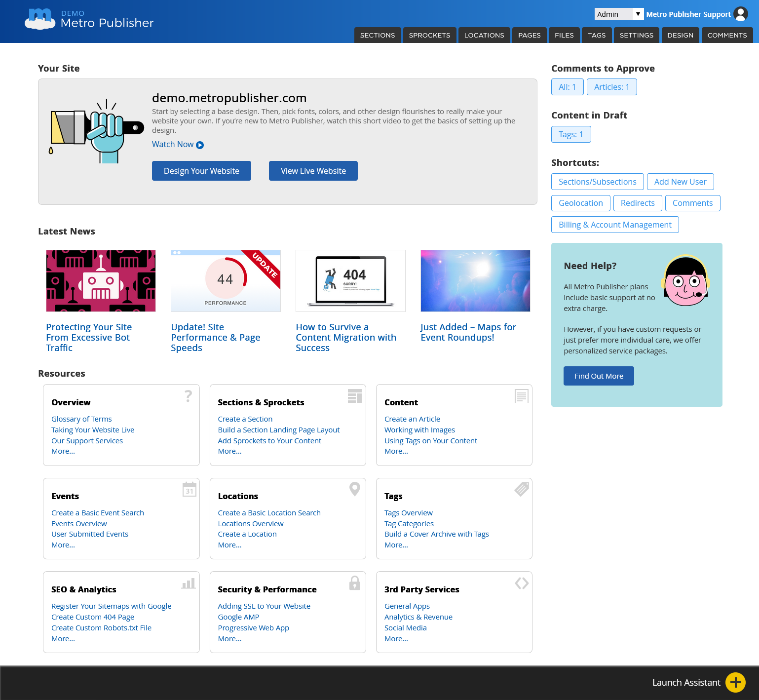Viewport: 759px width, 700px height.
Task: Switch to the PAGES tab
Action: point(530,35)
